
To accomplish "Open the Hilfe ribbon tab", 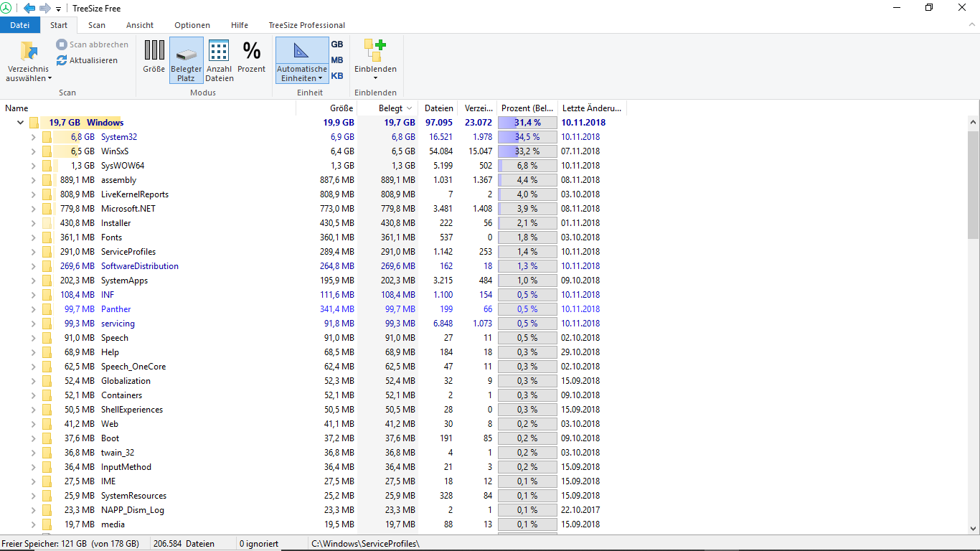I will pyautogui.click(x=240, y=25).
